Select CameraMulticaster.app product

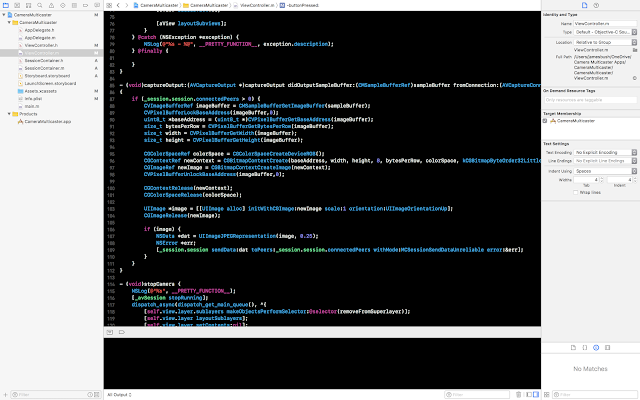[47, 122]
